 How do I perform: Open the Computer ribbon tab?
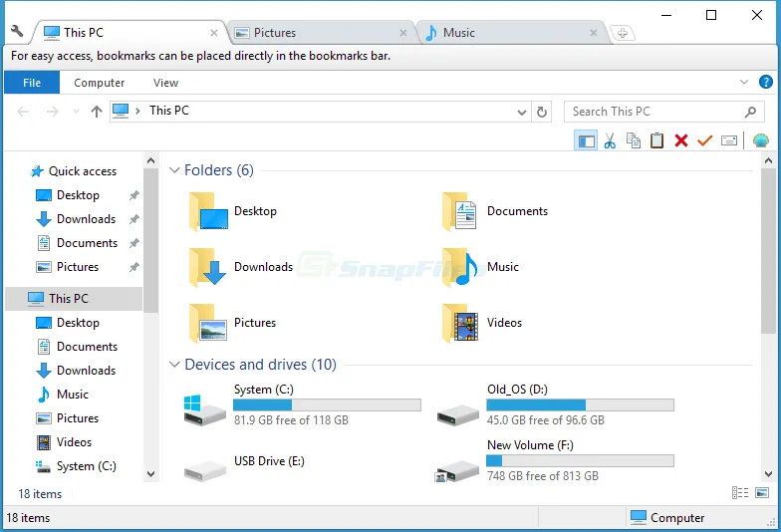100,83
